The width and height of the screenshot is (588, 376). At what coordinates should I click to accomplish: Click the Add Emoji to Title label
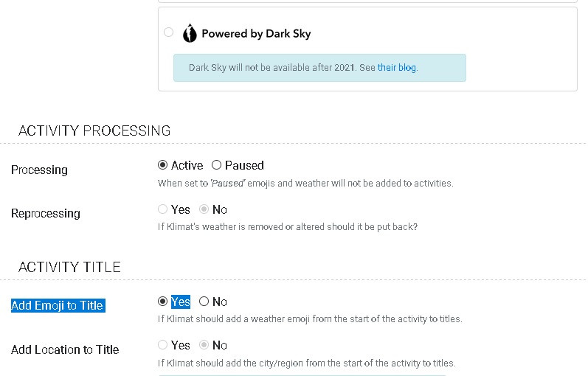point(58,305)
